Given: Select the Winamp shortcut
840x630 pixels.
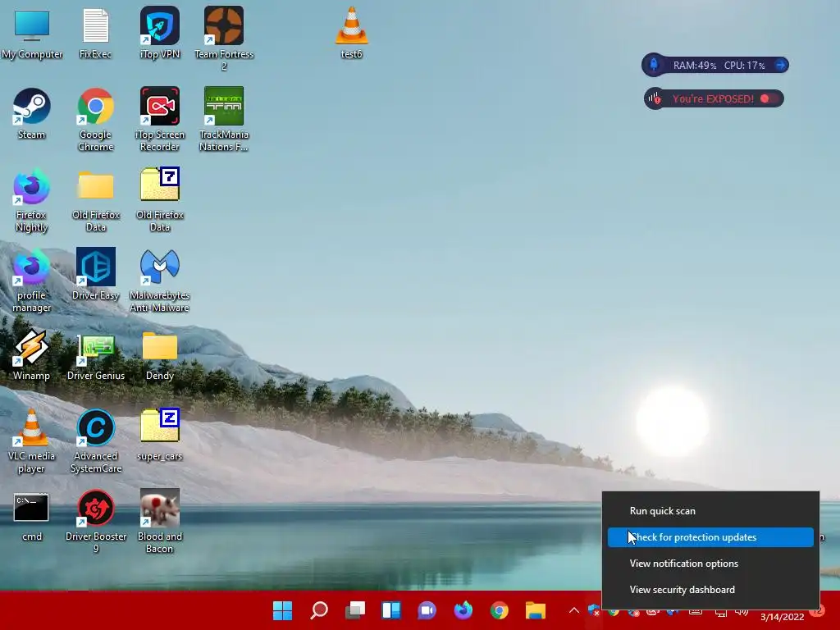Looking at the screenshot, I should (32, 354).
